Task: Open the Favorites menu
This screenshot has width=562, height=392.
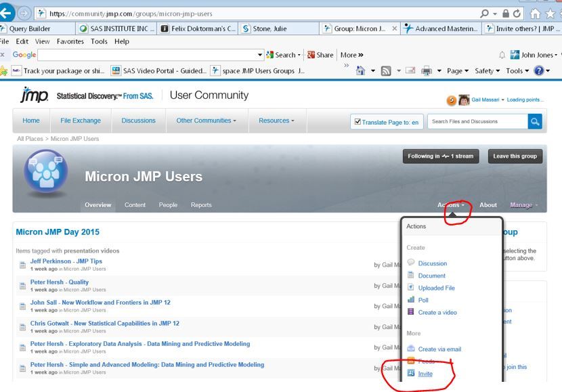Action: tap(70, 41)
